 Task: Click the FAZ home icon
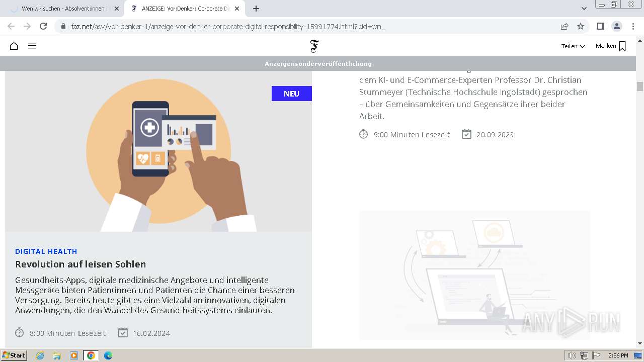tap(14, 46)
